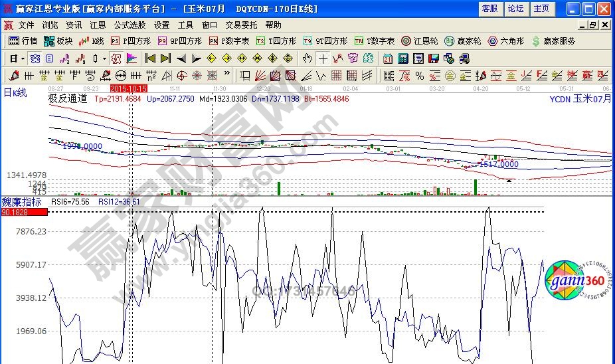Click the calendar icon showing 21
615x364 pixels.
[x=387, y=58]
